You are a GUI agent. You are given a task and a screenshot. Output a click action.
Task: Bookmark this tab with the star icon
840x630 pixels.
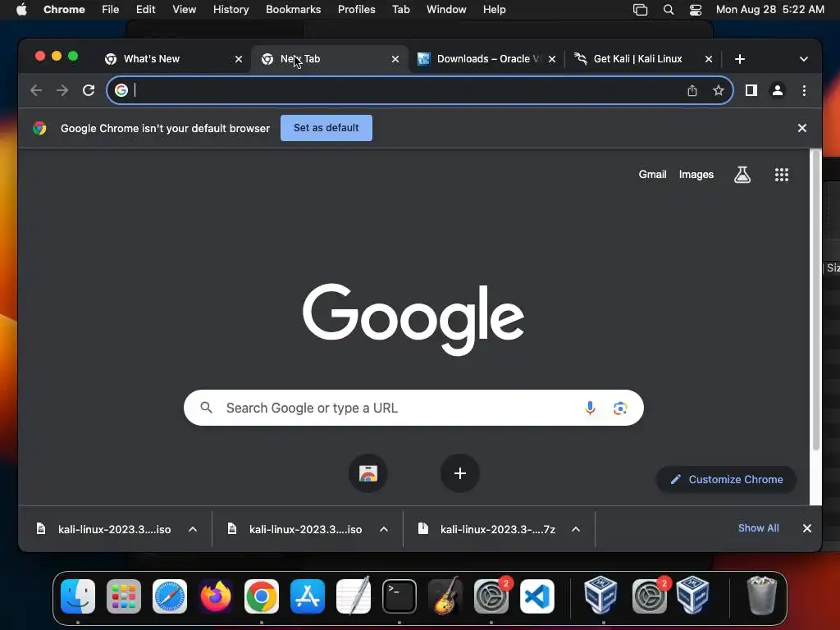click(719, 90)
